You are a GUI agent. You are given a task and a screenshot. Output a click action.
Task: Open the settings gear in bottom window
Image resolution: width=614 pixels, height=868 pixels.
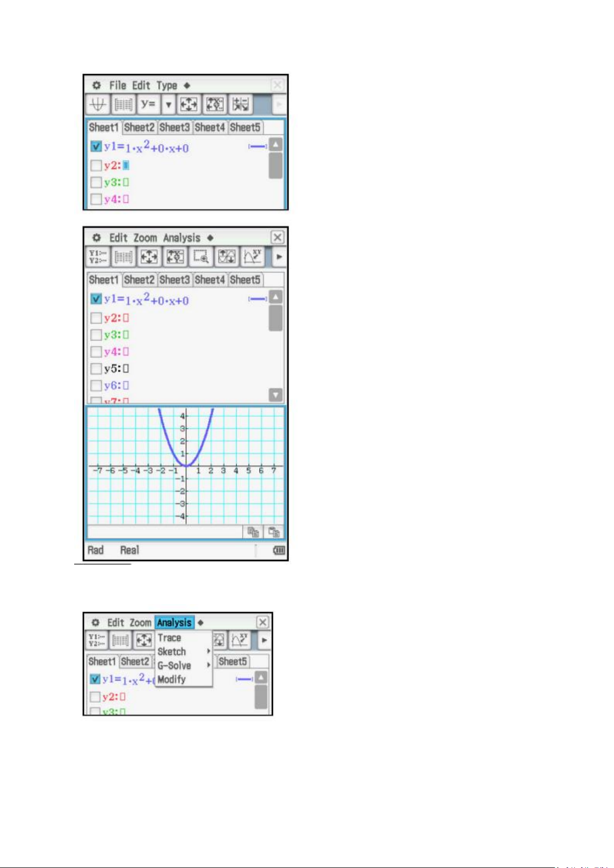click(x=95, y=622)
